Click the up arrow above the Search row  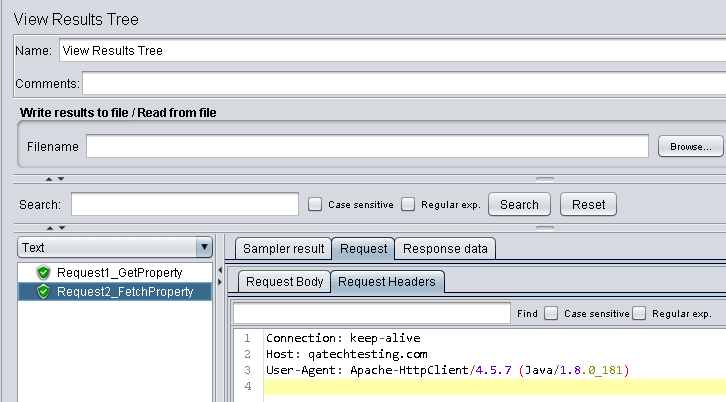click(x=49, y=179)
